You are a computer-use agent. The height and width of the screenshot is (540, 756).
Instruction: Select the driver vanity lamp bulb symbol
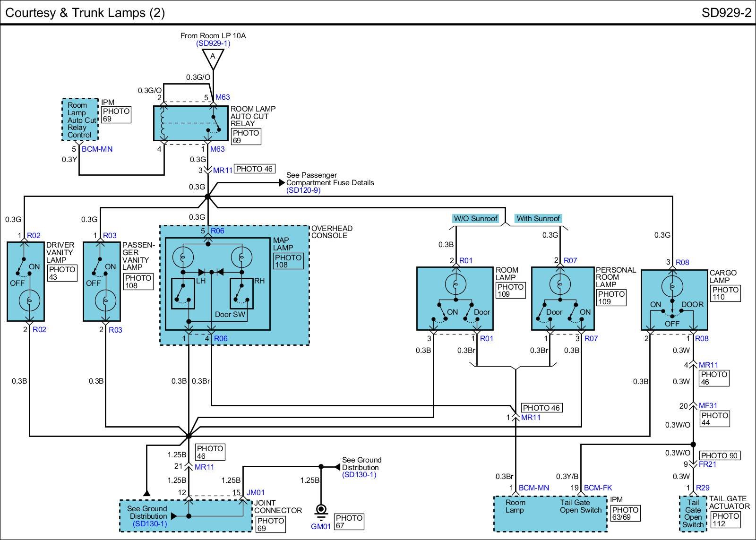tap(29, 300)
